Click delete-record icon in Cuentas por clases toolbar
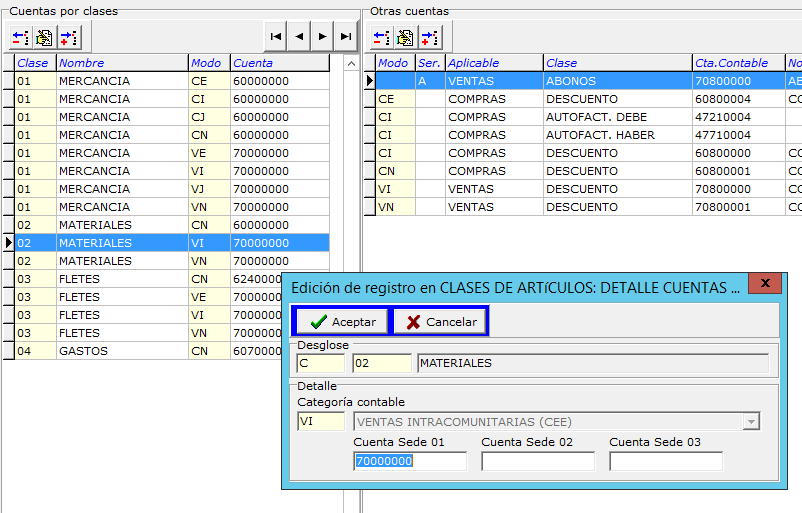This screenshot has height=513, width=802. coord(20,38)
